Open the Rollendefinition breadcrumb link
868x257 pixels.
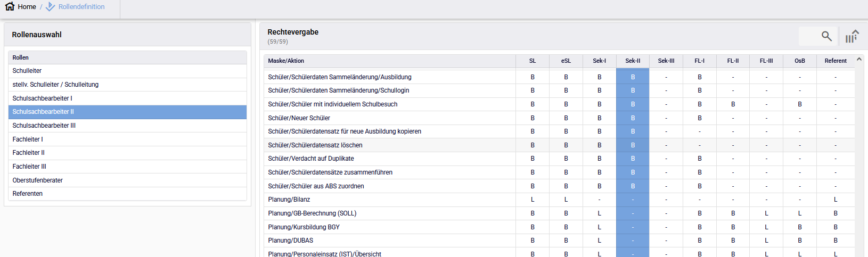click(x=81, y=7)
